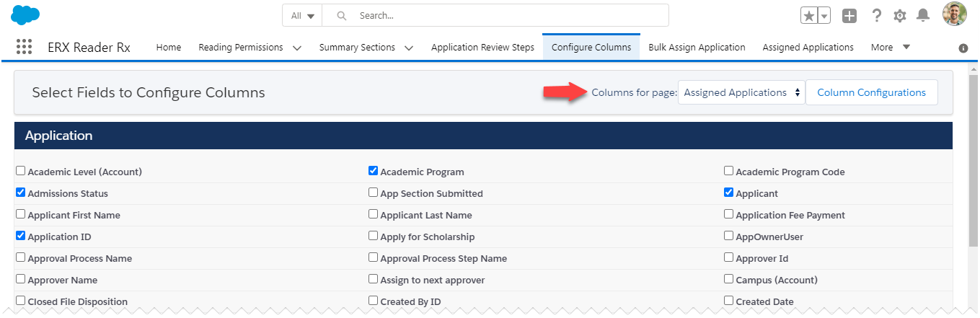Click the Favorites star icon
Image resolution: width=980 pixels, height=318 pixels.
coord(810,15)
